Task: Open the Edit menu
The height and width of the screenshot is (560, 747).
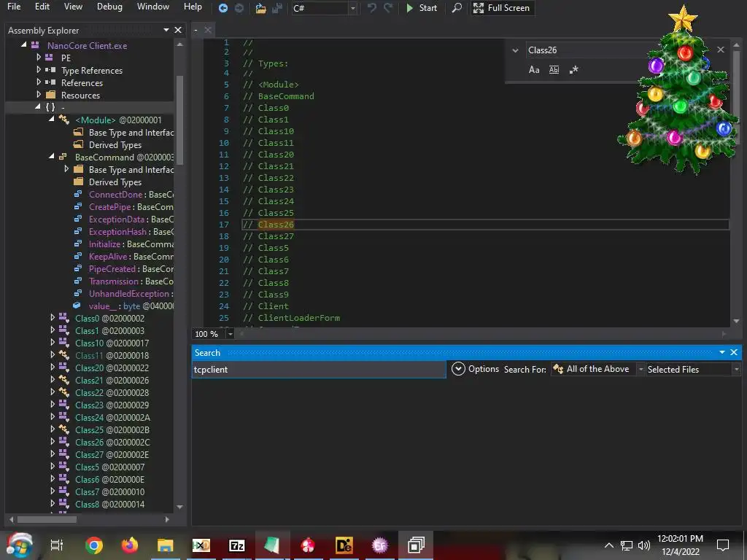Action: click(x=42, y=7)
